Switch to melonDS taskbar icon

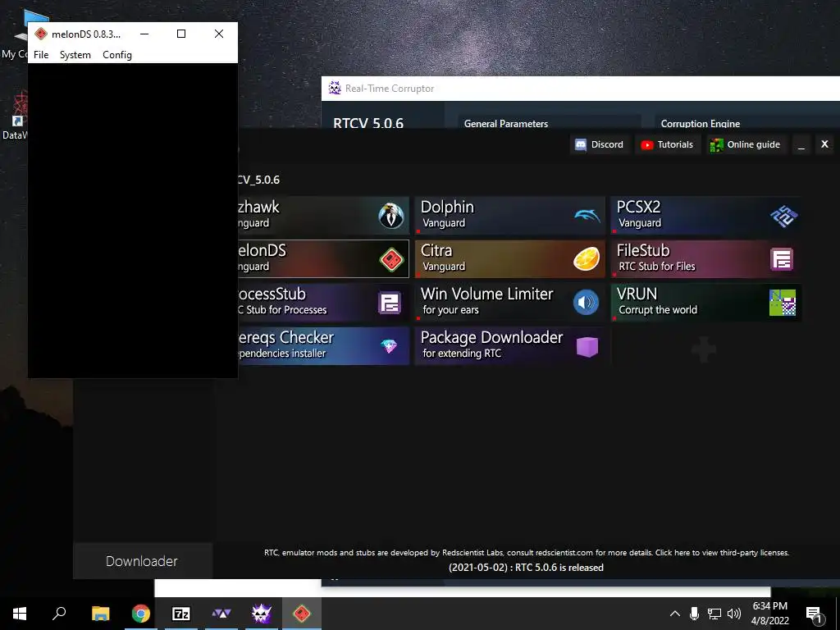(302, 614)
